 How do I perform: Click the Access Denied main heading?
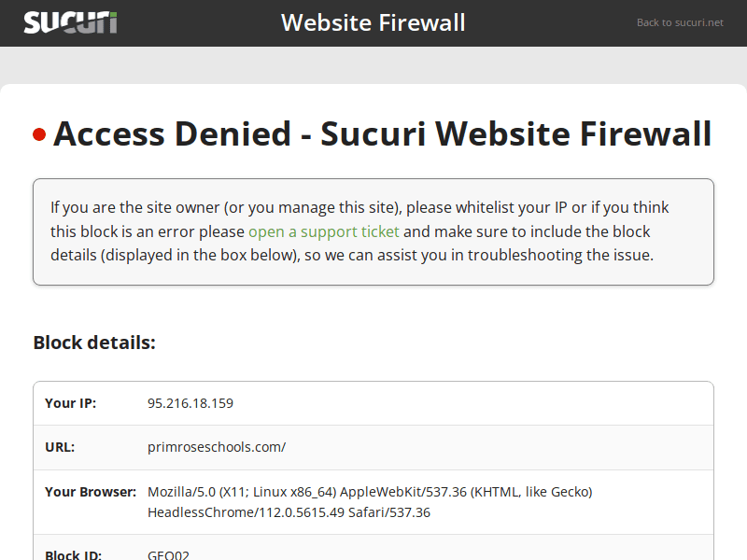pos(382,134)
